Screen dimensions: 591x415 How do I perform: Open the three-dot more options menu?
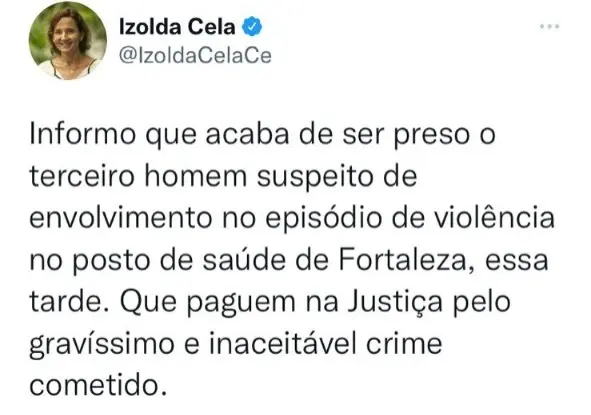point(549,26)
